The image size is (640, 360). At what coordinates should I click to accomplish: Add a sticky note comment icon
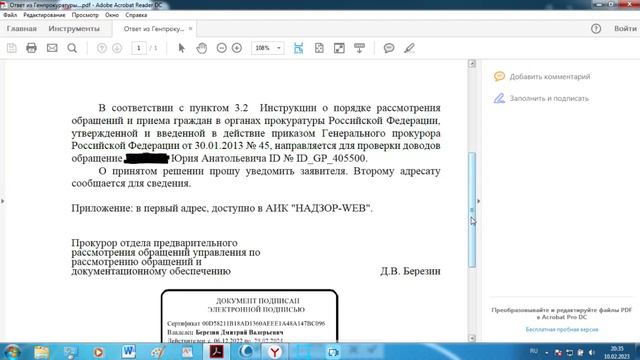389,48
